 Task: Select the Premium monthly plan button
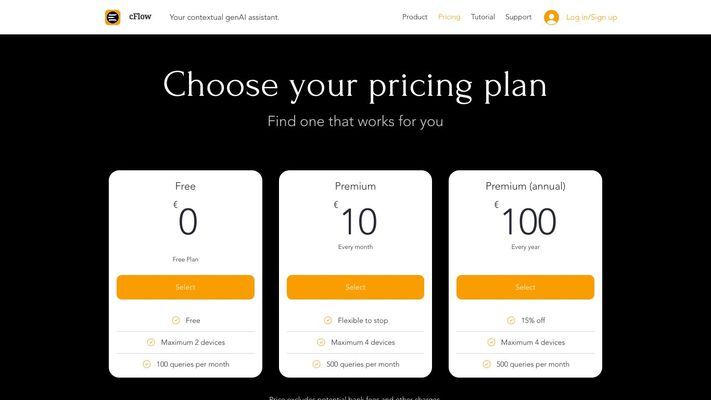click(356, 287)
